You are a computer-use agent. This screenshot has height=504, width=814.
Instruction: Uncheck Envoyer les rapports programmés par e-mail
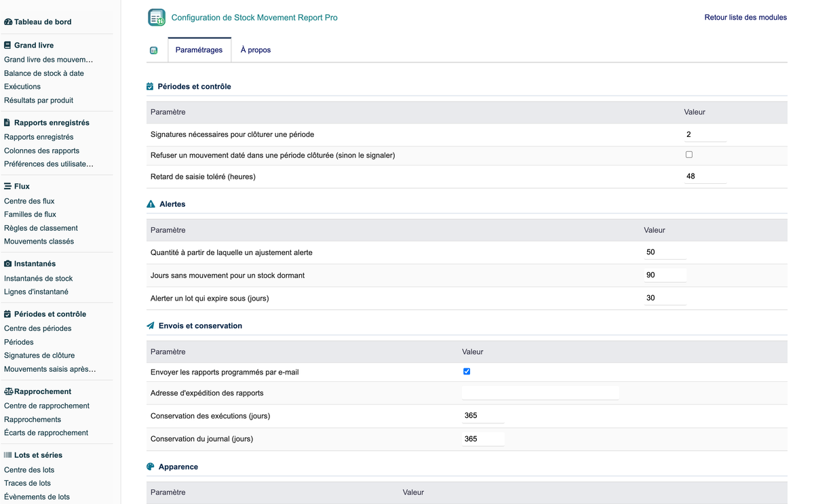click(x=467, y=372)
